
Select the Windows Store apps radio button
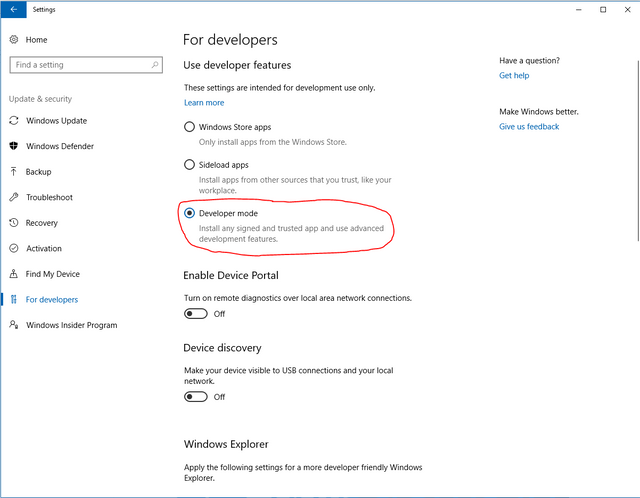tap(189, 127)
